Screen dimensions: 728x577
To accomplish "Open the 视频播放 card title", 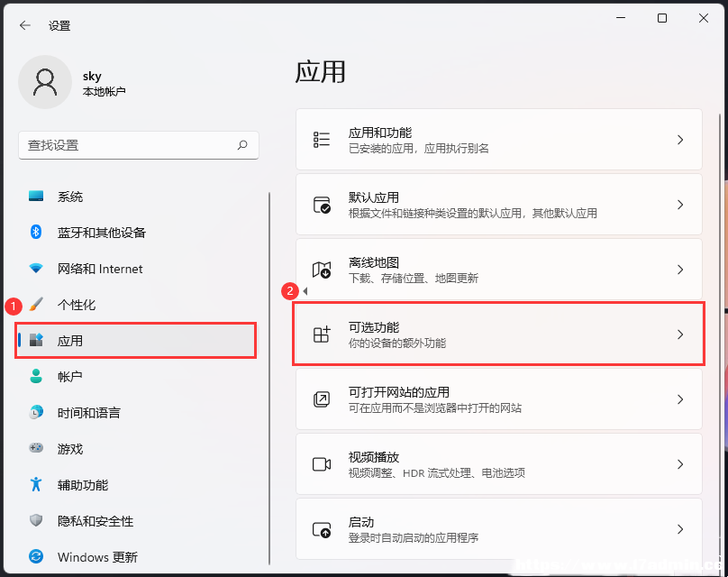I will click(374, 457).
